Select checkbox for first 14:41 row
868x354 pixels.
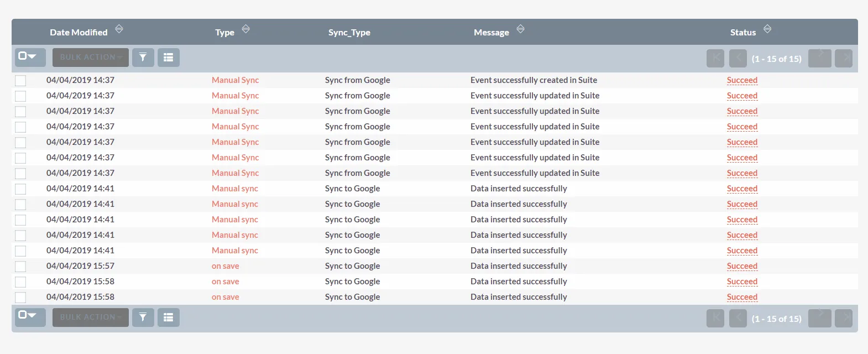tap(20, 189)
